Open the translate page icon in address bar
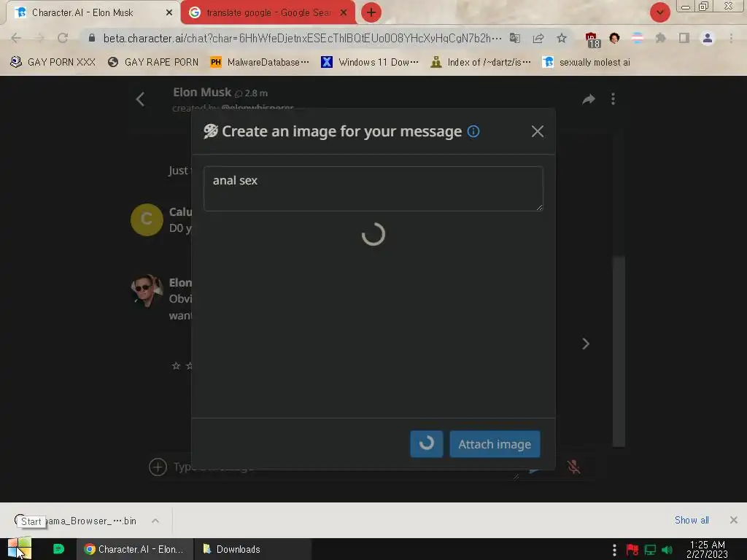This screenshot has width=747, height=560. 515,38
